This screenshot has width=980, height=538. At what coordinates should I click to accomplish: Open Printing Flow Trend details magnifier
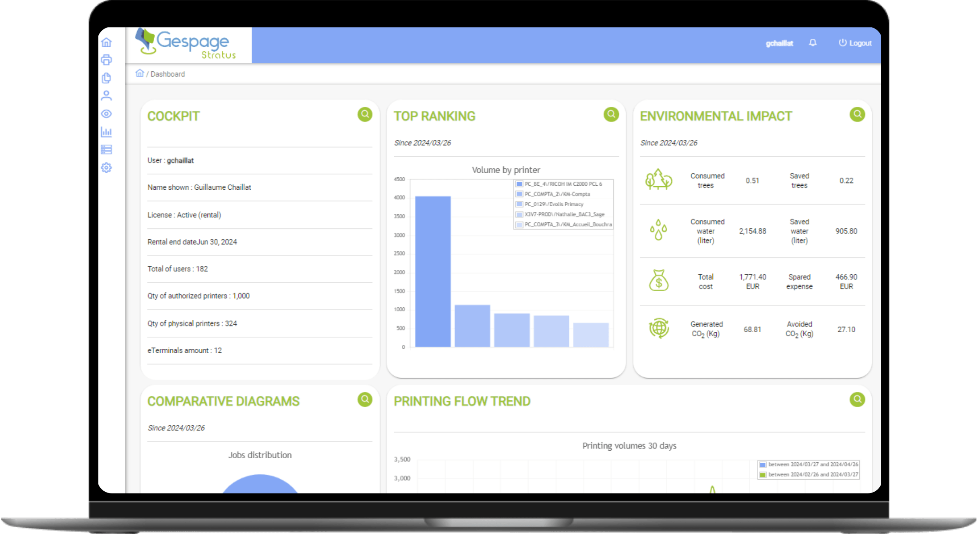[x=857, y=399]
